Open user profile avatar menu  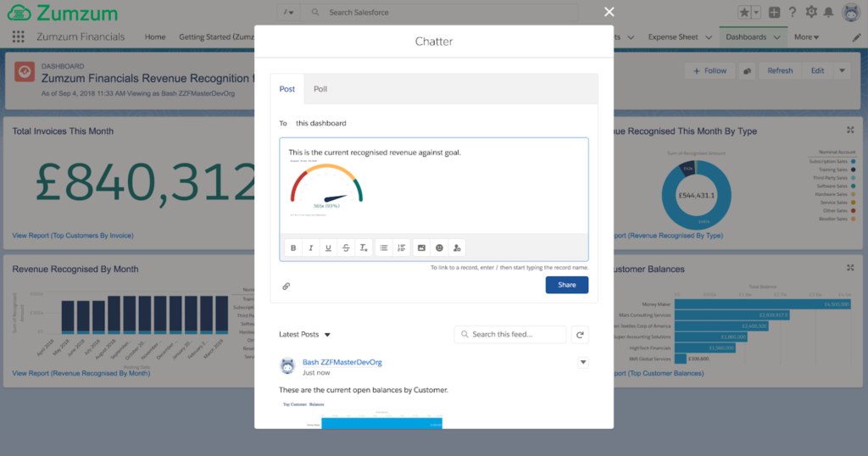[851, 12]
